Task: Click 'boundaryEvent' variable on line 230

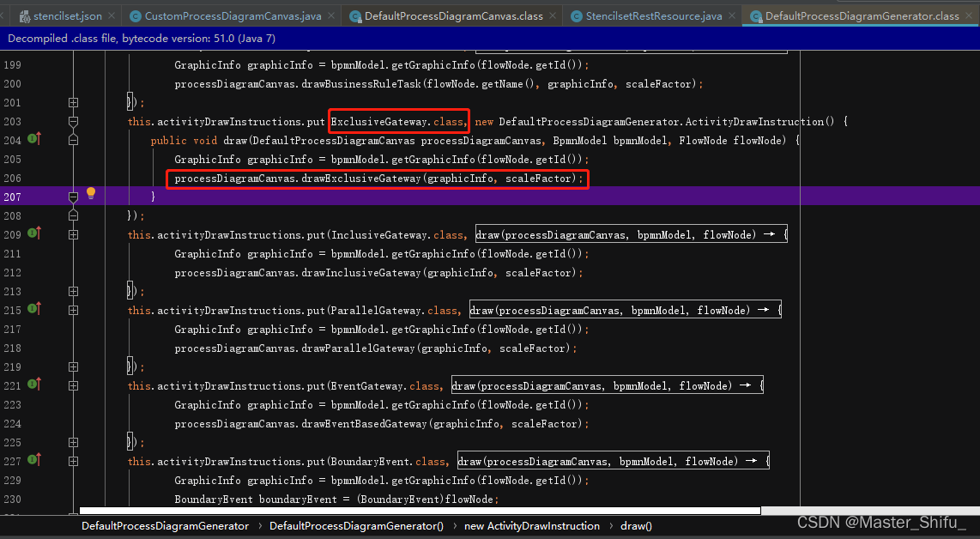Action: click(x=298, y=499)
